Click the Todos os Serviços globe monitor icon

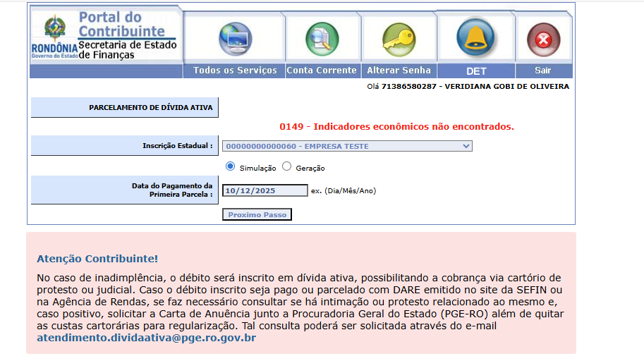coord(235,39)
